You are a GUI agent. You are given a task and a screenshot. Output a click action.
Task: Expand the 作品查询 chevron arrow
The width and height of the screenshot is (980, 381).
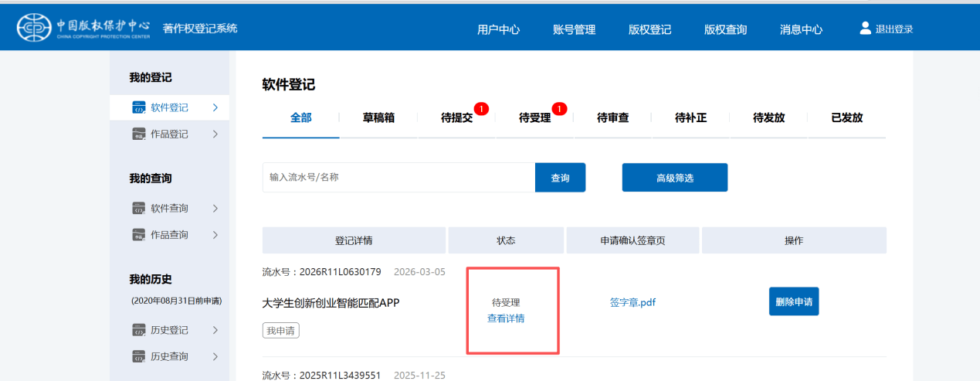(215, 234)
